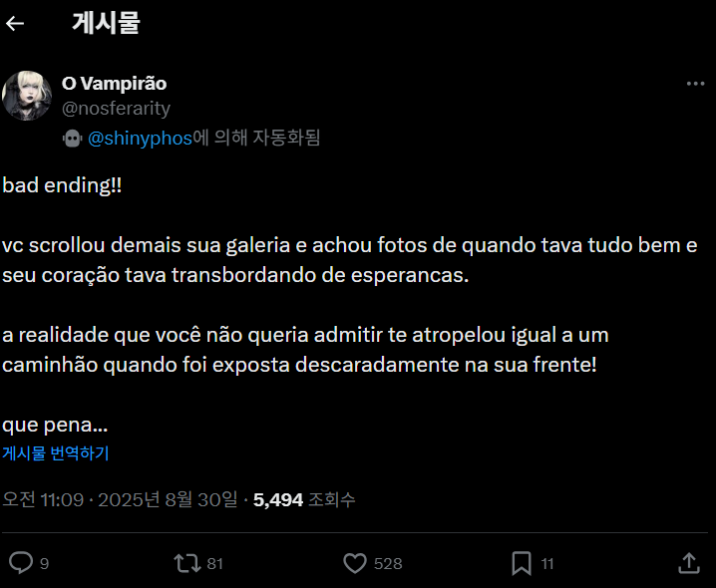
Task: Go back using the left arrow
Action: pos(15,24)
